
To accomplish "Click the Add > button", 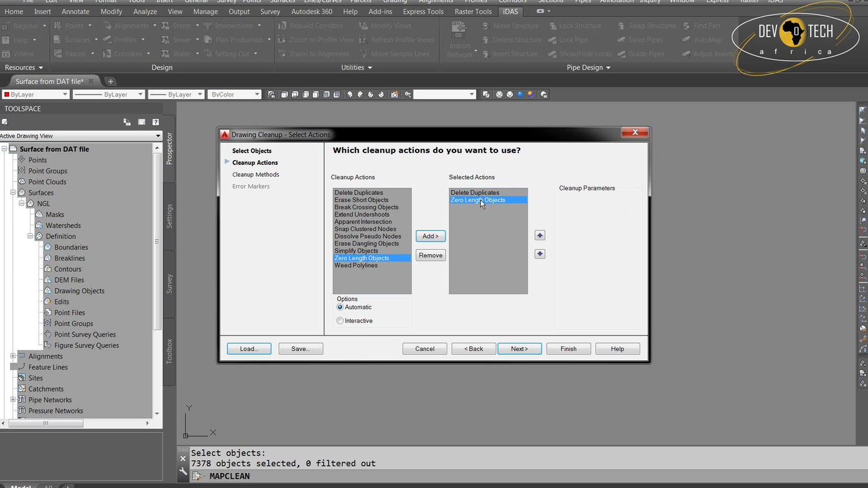I will click(431, 236).
